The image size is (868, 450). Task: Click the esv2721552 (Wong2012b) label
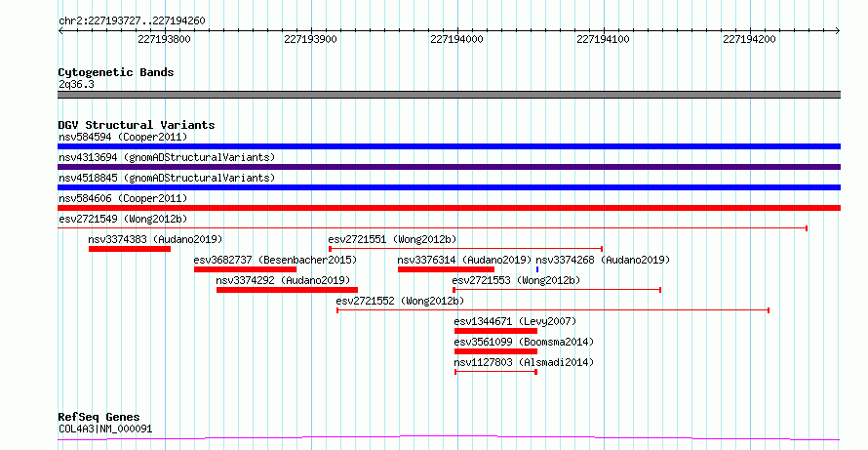(x=400, y=301)
